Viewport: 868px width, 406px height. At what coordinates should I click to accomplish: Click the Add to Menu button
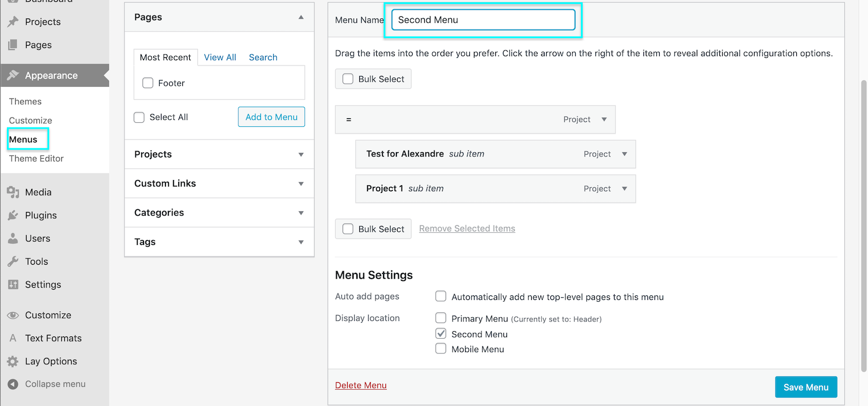(x=271, y=117)
